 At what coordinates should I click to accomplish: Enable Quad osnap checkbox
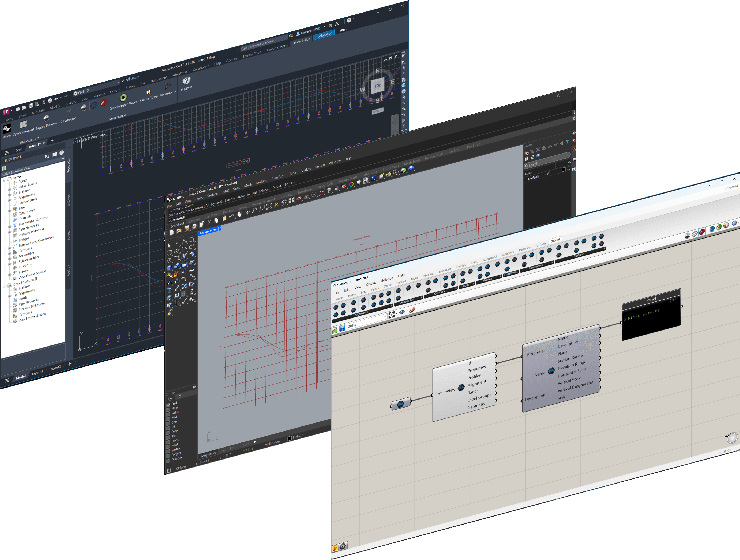click(168, 442)
